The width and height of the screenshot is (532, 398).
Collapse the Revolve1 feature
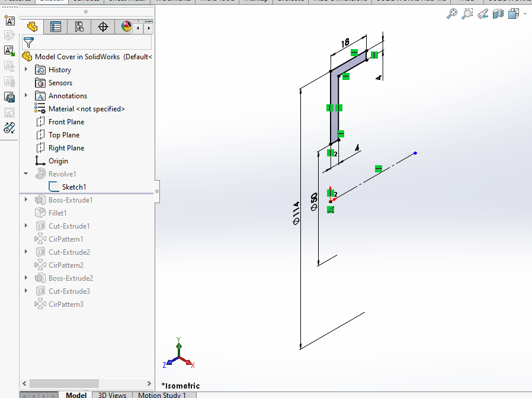[x=26, y=174]
